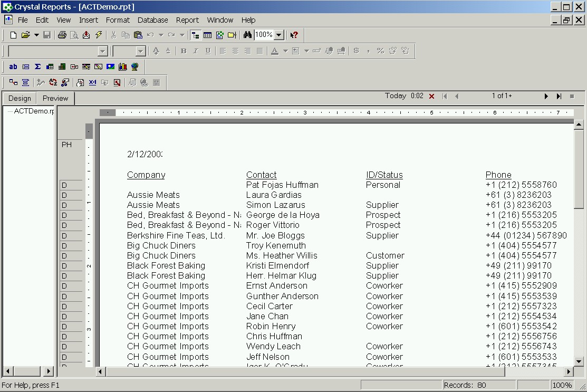587x392 pixels.
Task: Switch to the Design tab
Action: point(20,99)
